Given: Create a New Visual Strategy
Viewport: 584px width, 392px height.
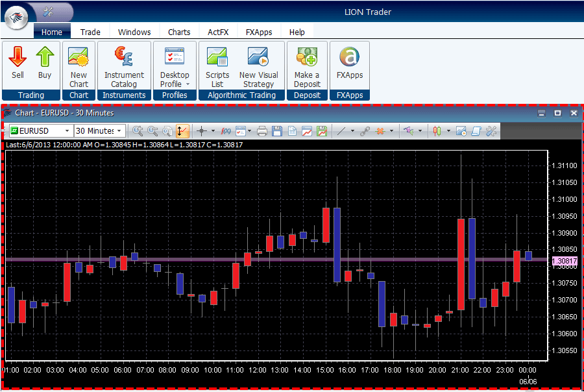Looking at the screenshot, I should pyautogui.click(x=258, y=67).
